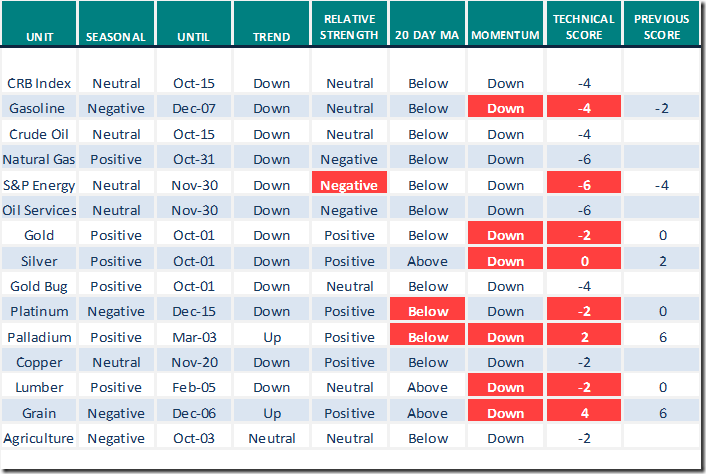Screen dimensions: 706x474
Task: Click the CRB Index row label
Action: 38,84
